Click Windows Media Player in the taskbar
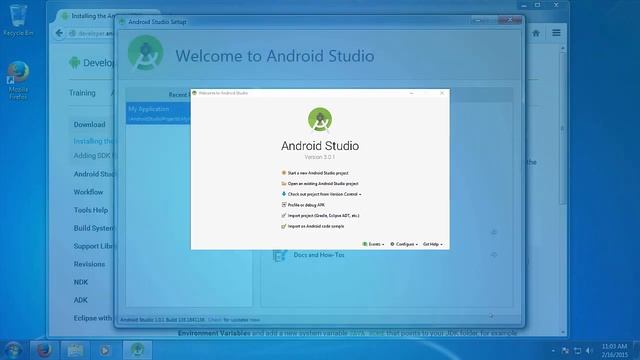Image resolution: width=640 pixels, height=360 pixels. pos(105,350)
